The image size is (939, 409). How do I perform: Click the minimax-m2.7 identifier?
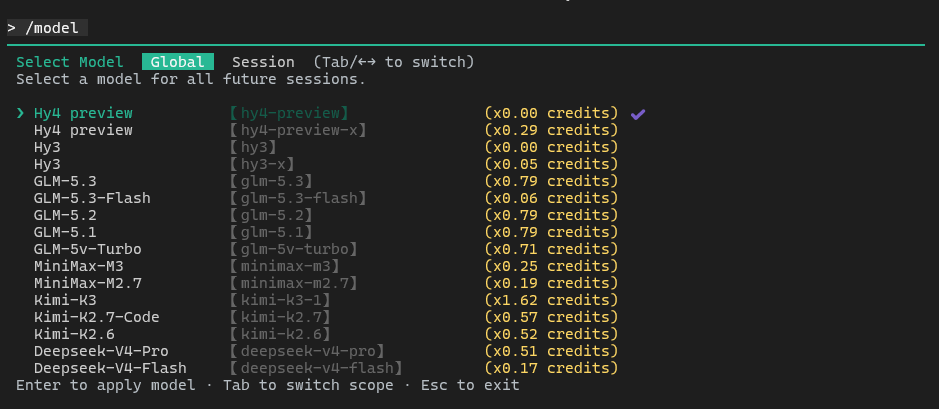coord(293,283)
